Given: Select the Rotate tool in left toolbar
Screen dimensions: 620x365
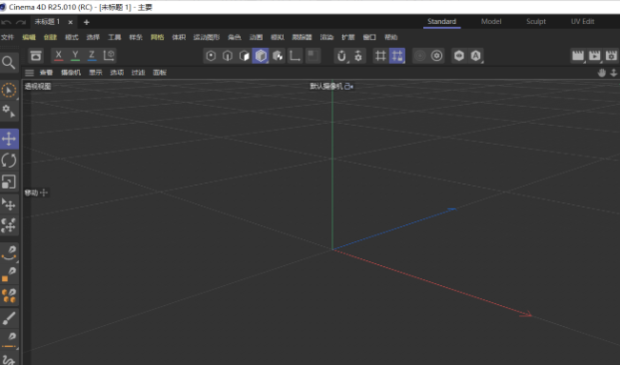Looking at the screenshot, I should [x=9, y=160].
